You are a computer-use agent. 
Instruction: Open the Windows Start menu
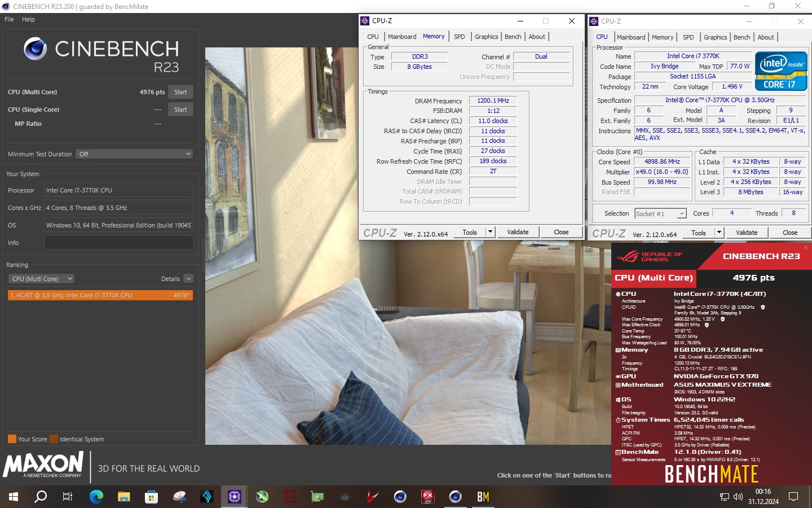14,497
